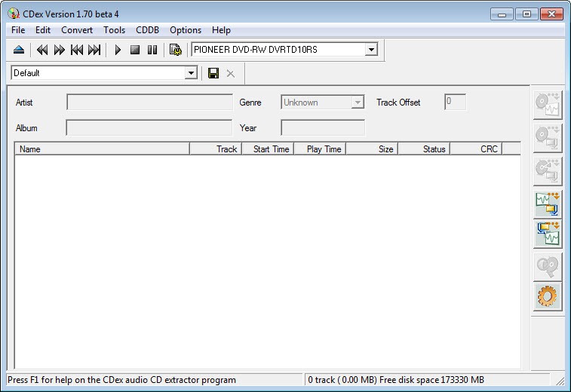Click the CRC column header
571x392 pixels.
click(x=476, y=149)
